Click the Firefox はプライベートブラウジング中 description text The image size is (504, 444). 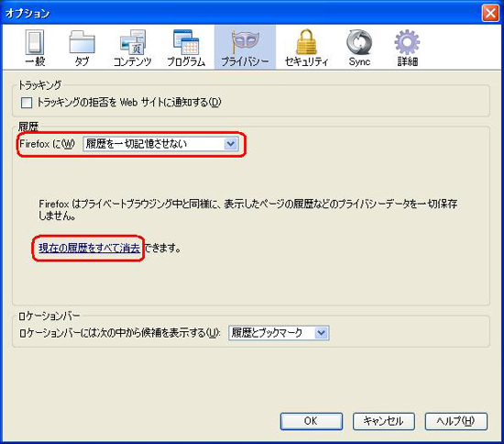click(x=247, y=210)
